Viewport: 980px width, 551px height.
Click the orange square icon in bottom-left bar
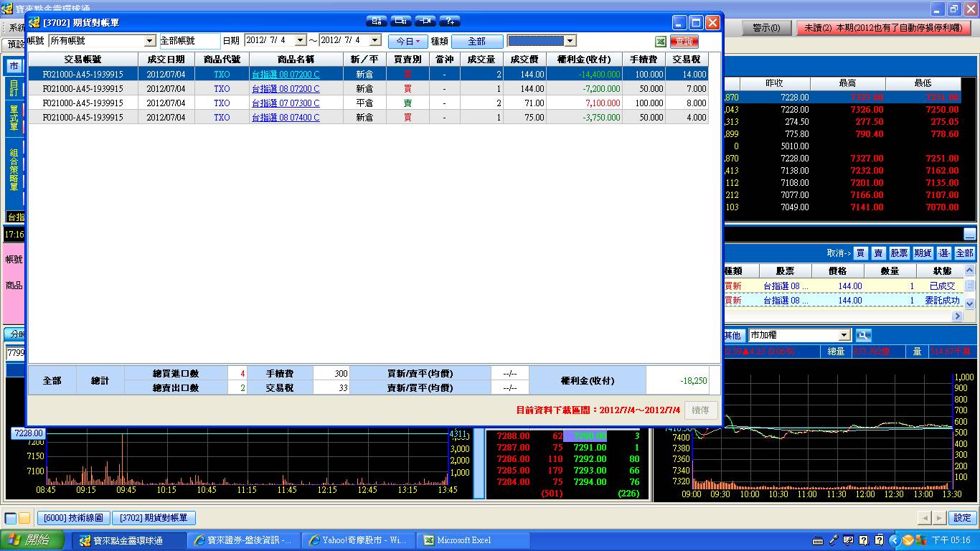[24, 518]
